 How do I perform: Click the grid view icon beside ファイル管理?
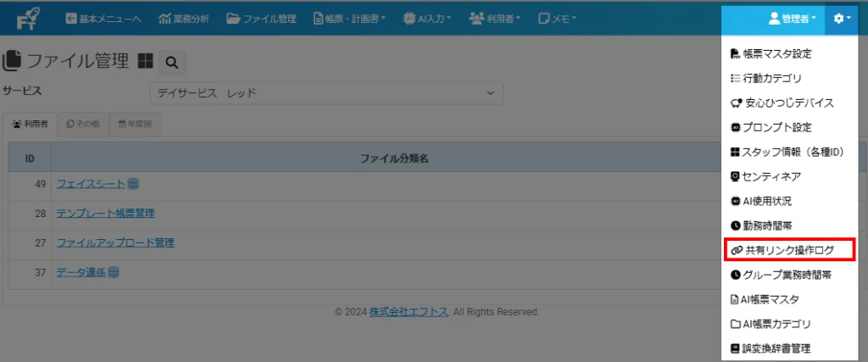[145, 61]
